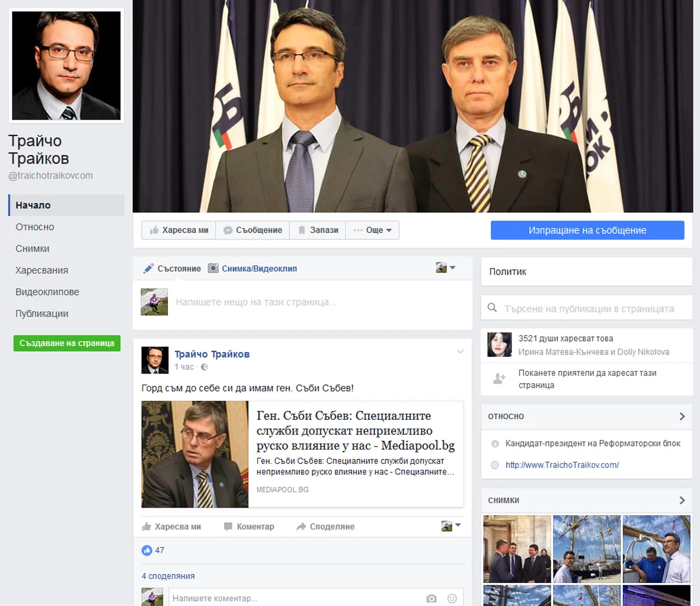
Task: Click the add-friend icon beside invite friends text
Action: [499, 379]
